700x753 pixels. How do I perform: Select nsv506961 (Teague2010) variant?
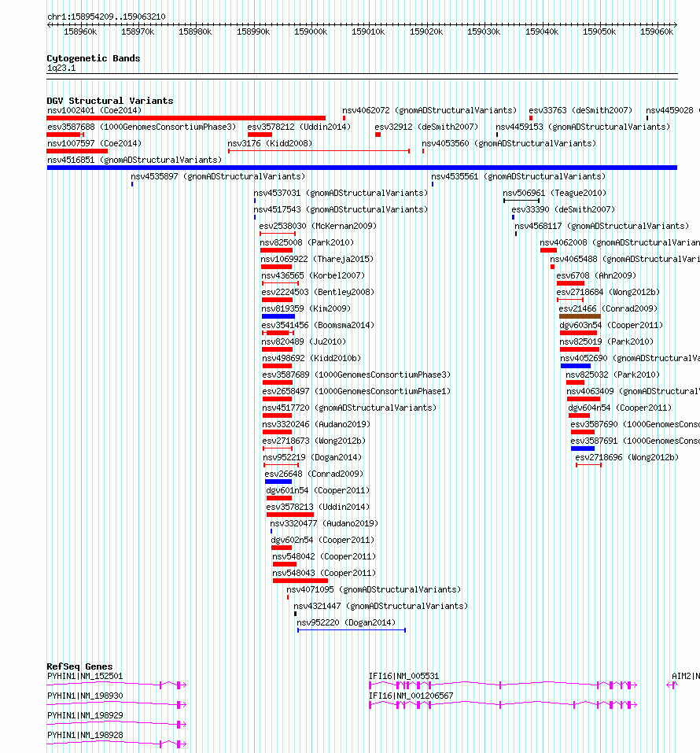[x=554, y=193]
